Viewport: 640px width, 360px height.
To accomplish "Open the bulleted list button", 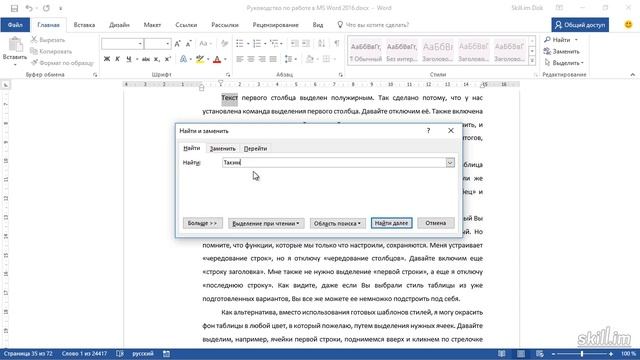I will click(x=240, y=43).
